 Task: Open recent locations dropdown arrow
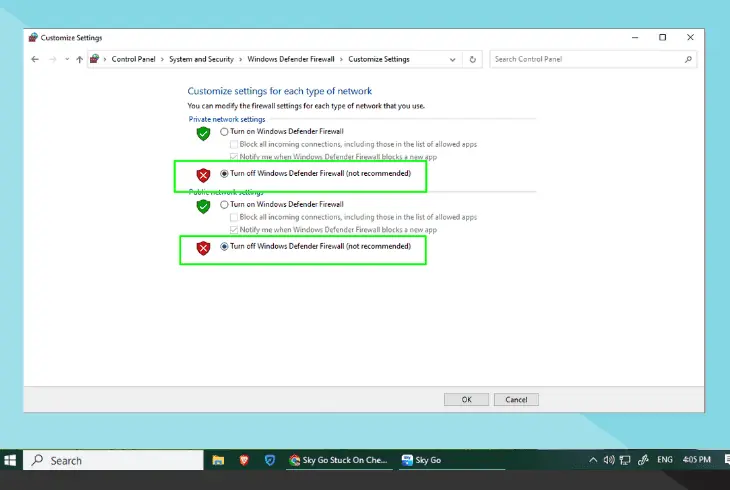click(x=67, y=59)
